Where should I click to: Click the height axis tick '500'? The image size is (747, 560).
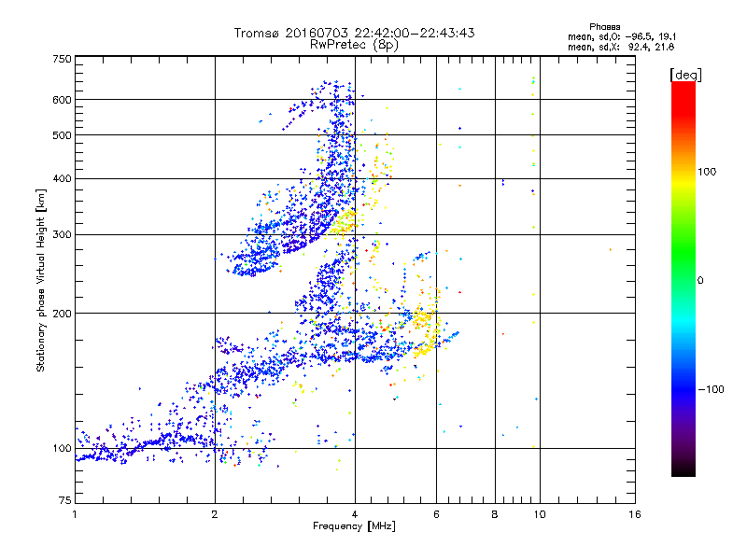point(62,135)
